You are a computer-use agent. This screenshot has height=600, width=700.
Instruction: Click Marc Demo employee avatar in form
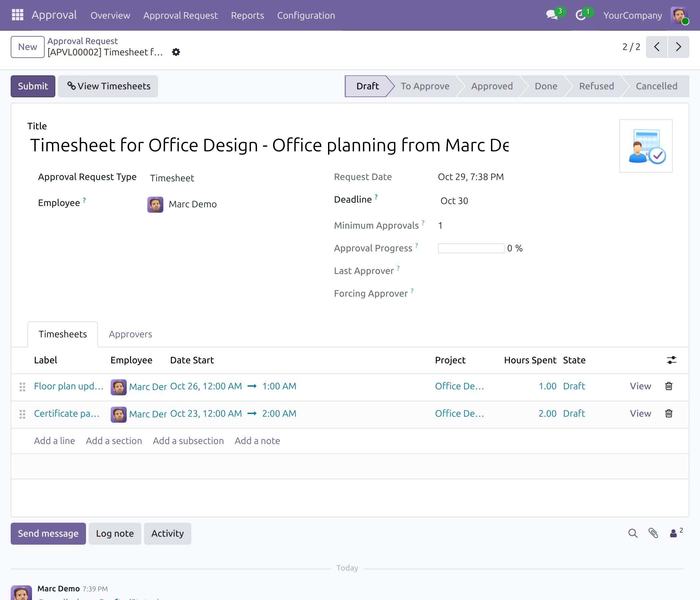[155, 204]
